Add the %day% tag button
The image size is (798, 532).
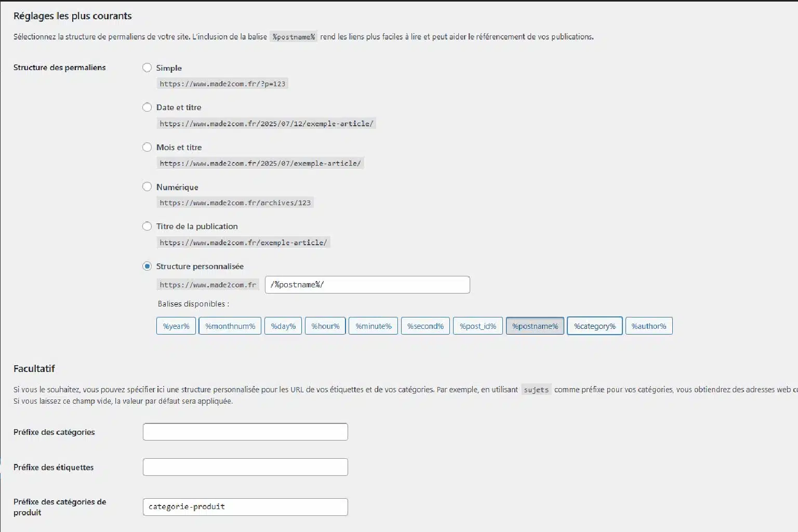[x=283, y=326]
